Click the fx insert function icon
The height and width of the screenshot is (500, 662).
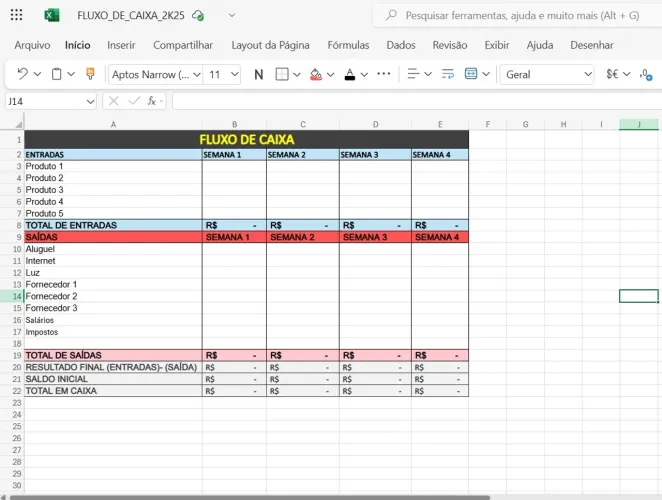tap(151, 101)
